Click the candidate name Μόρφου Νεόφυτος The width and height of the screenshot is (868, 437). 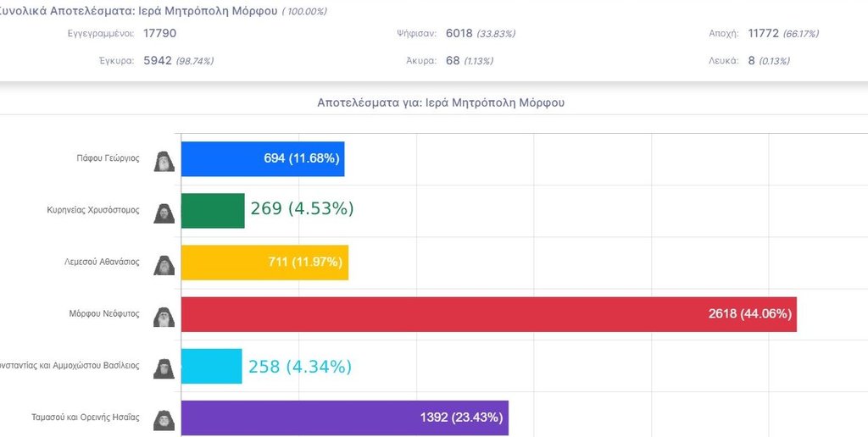(104, 313)
